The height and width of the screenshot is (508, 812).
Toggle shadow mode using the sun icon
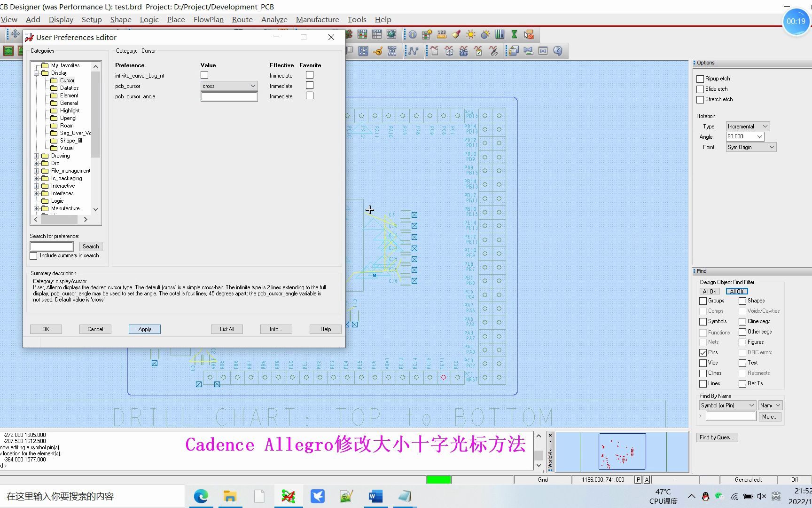470,34
